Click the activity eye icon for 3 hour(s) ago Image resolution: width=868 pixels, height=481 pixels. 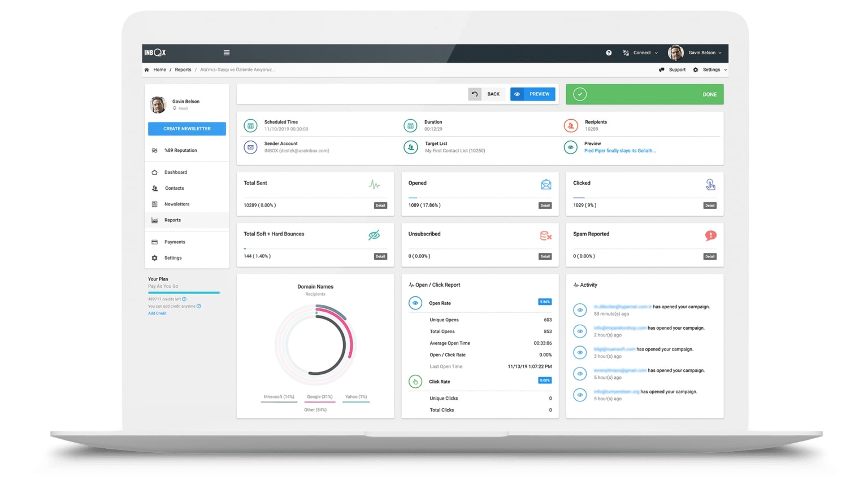pyautogui.click(x=580, y=352)
